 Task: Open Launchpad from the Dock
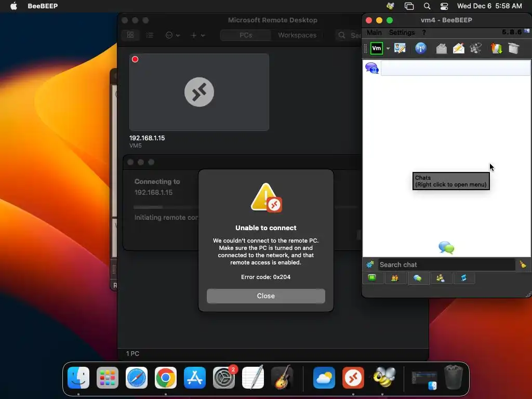(x=108, y=377)
